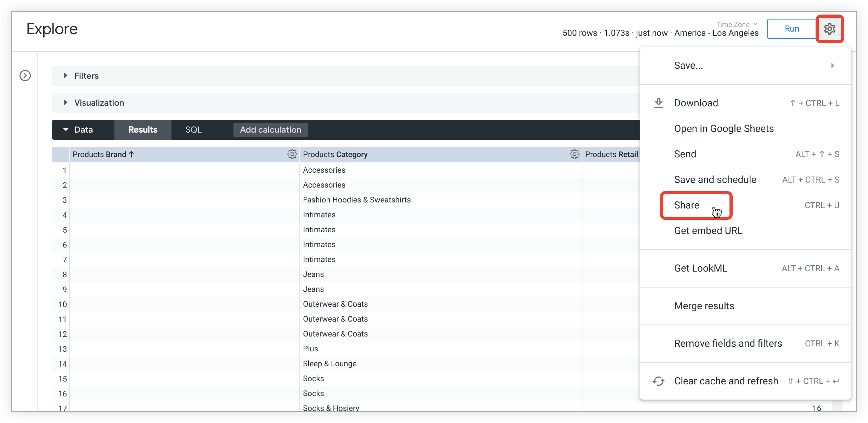Viewport: 868px width, 423px height.
Task: Collapse the Data section
Action: 66,130
